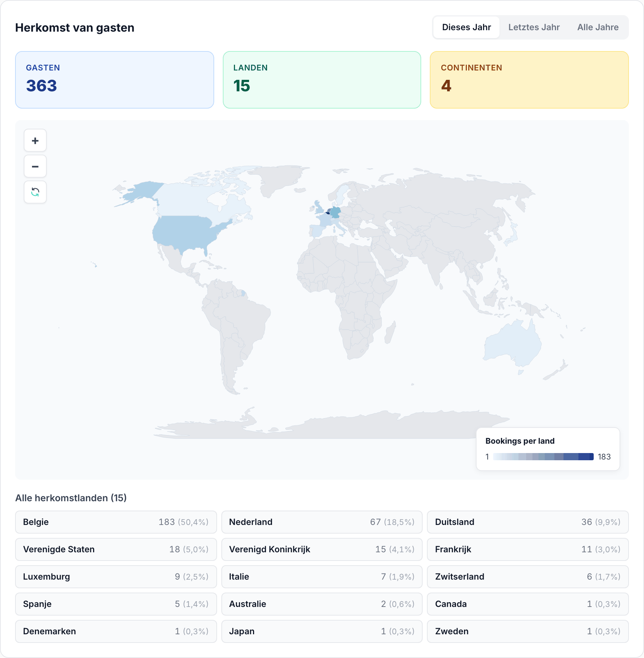Click the Herkomst van gasten heading
Screen dimensions: 644x658
pyautogui.click(x=75, y=28)
